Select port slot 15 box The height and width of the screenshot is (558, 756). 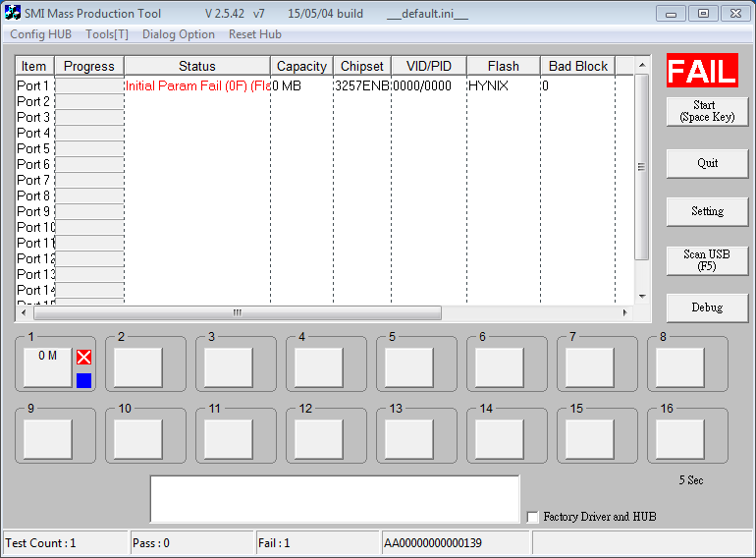[590, 439]
